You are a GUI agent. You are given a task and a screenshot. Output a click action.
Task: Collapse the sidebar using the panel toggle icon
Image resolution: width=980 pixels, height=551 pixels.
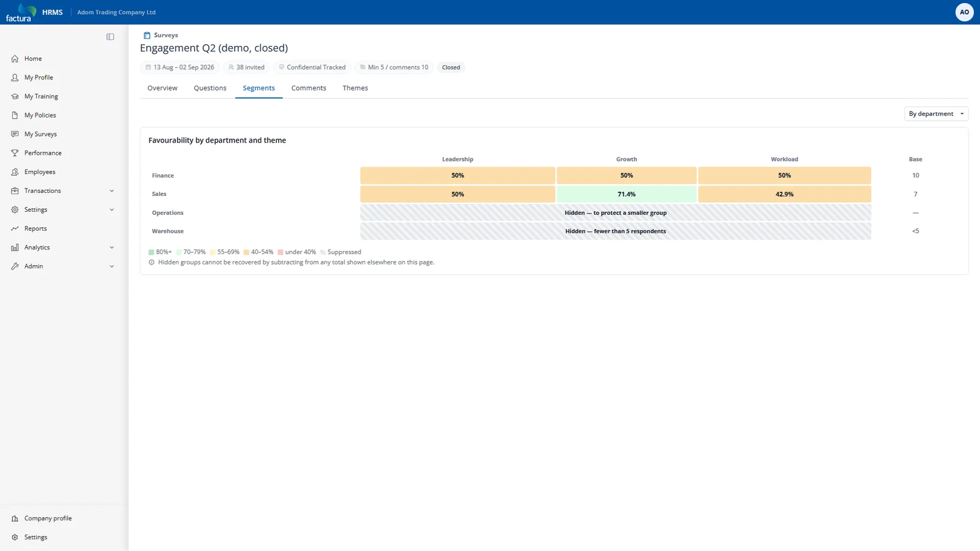click(x=110, y=37)
